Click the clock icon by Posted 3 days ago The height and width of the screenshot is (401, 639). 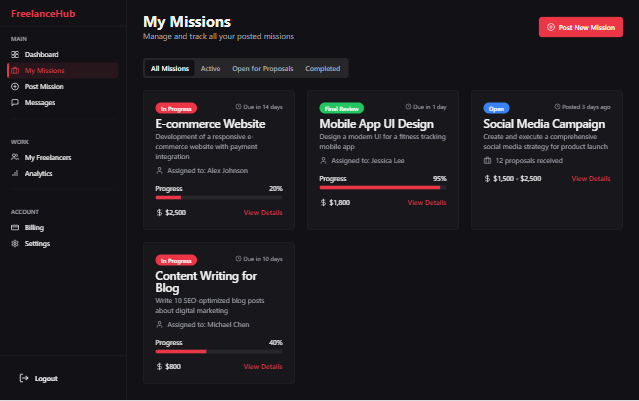click(x=557, y=107)
